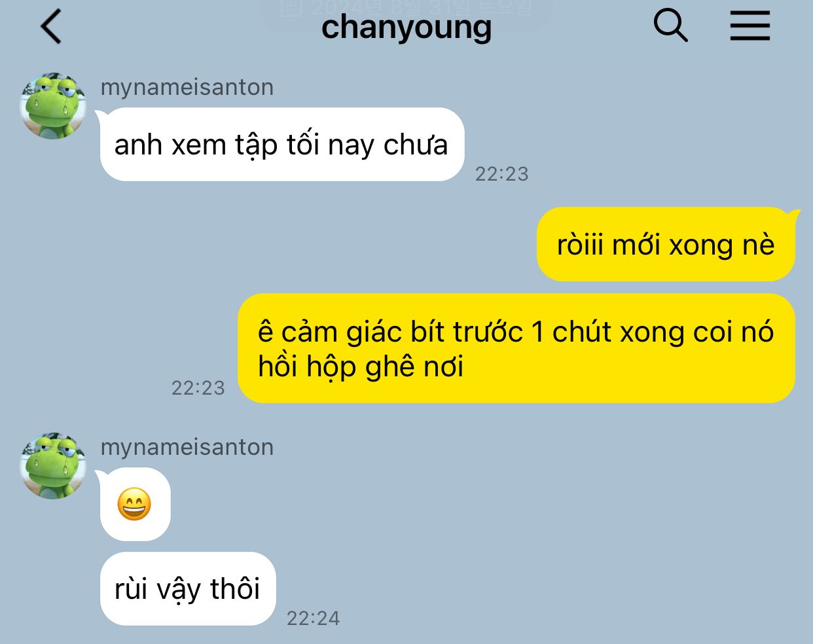Open the hamburger chat menu
The height and width of the screenshot is (644, 813).
click(x=750, y=27)
